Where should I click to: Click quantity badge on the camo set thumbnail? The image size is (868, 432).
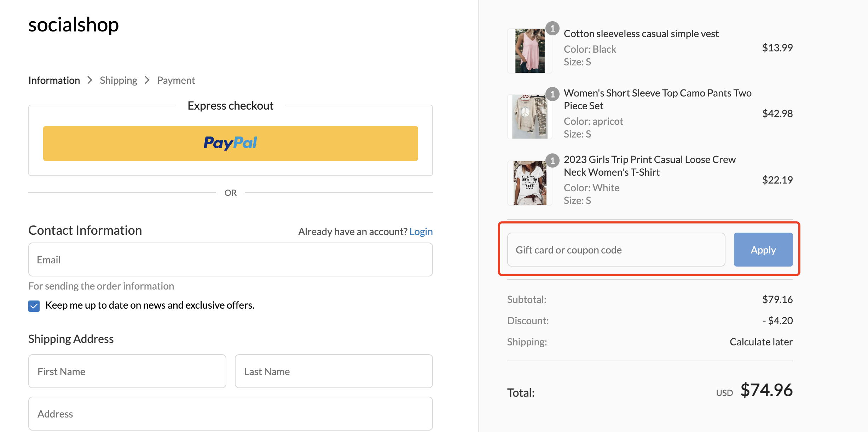(x=552, y=94)
